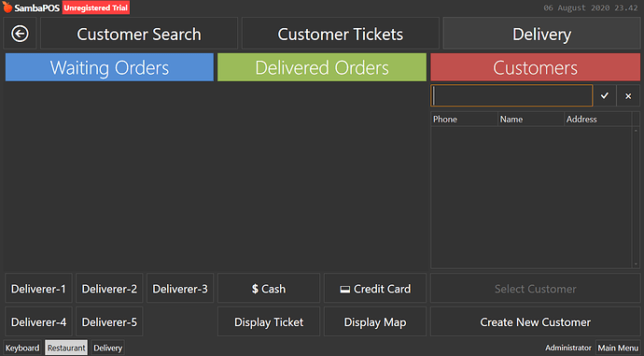Sort customers by Name column
This screenshot has width=644, height=356.
(x=531, y=120)
